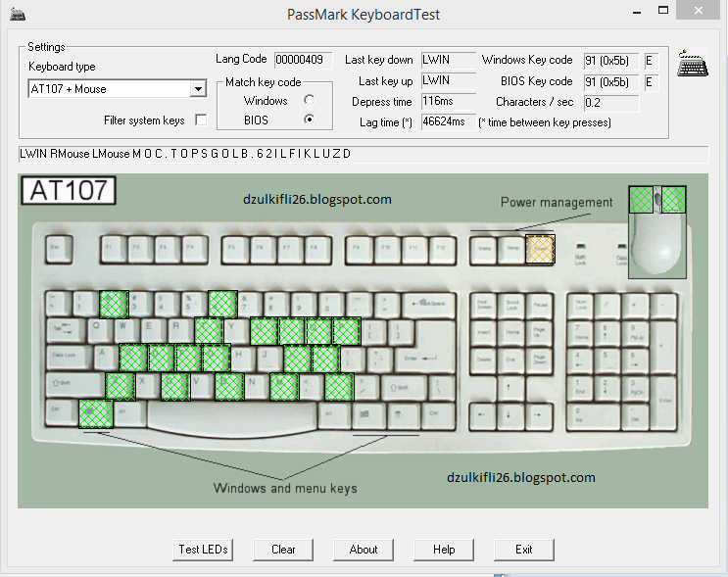Minimize the KeyboardTest window

click(x=637, y=11)
